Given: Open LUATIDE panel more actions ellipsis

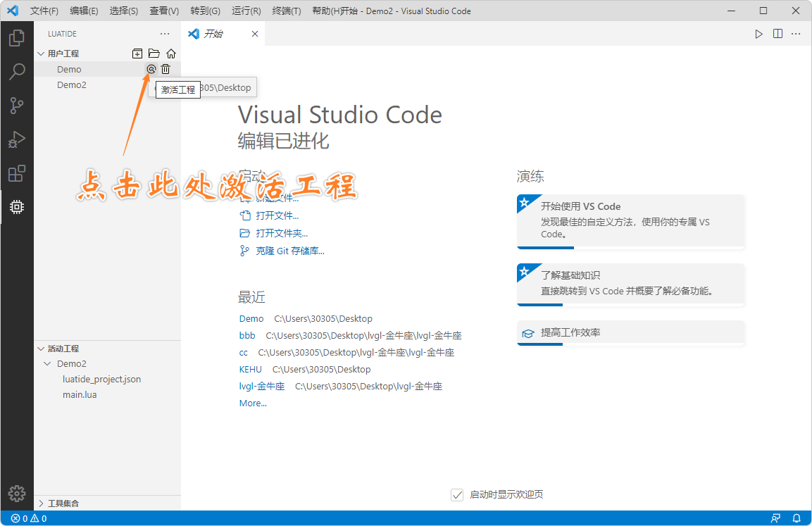Looking at the screenshot, I should (165, 34).
